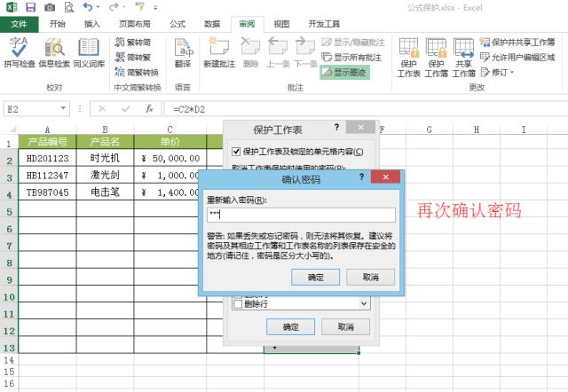Switch to the 开发工具 ribbon tab
This screenshot has width=568, height=392.
[x=324, y=24]
